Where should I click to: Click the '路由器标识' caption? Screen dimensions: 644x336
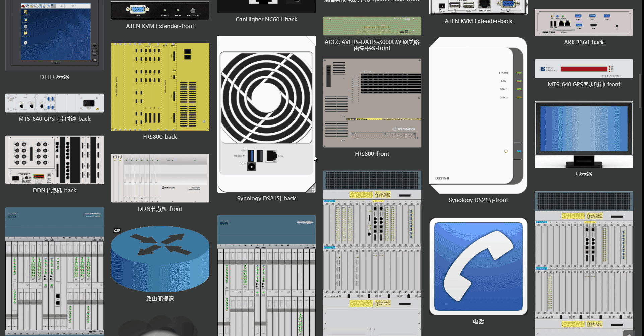coord(160,298)
